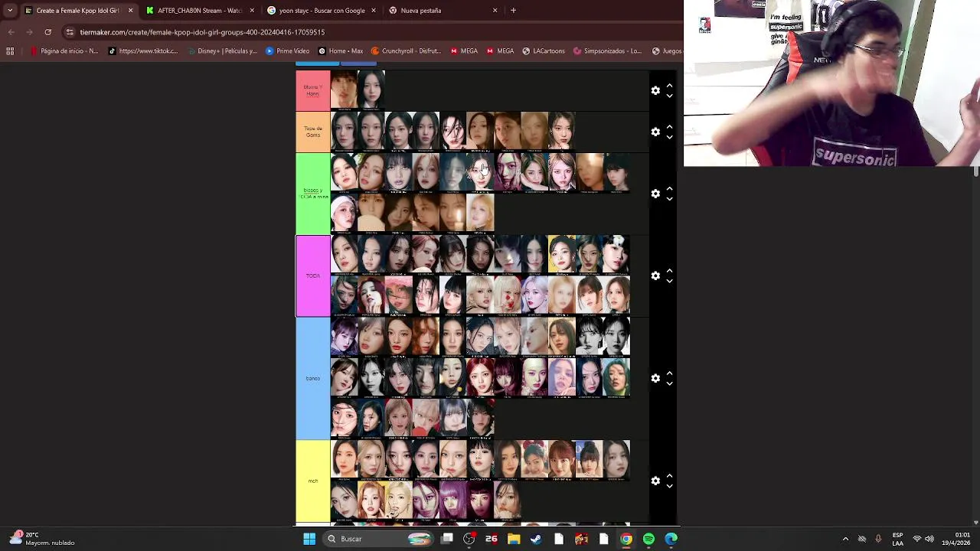This screenshot has height=551, width=980.
Task: Move the Toca de Goma tier down
Action: tap(669, 137)
